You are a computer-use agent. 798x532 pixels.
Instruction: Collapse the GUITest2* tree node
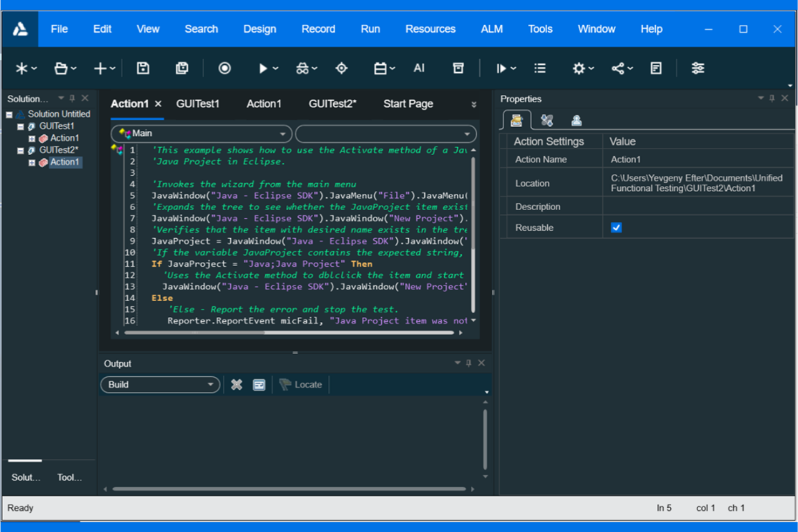[20, 150]
